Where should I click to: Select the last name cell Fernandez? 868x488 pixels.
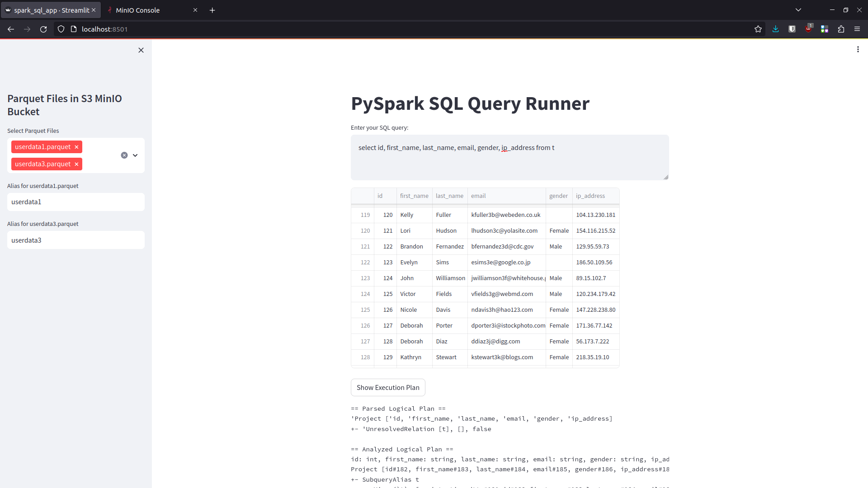450,247
